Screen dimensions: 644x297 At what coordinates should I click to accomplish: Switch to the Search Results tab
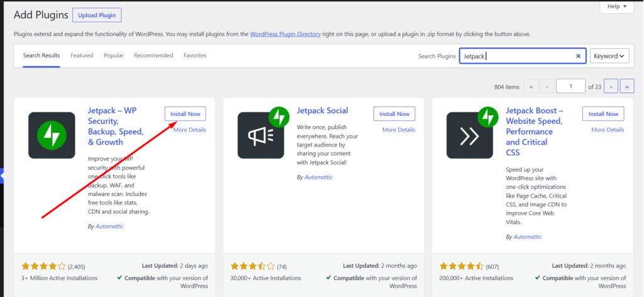point(42,55)
